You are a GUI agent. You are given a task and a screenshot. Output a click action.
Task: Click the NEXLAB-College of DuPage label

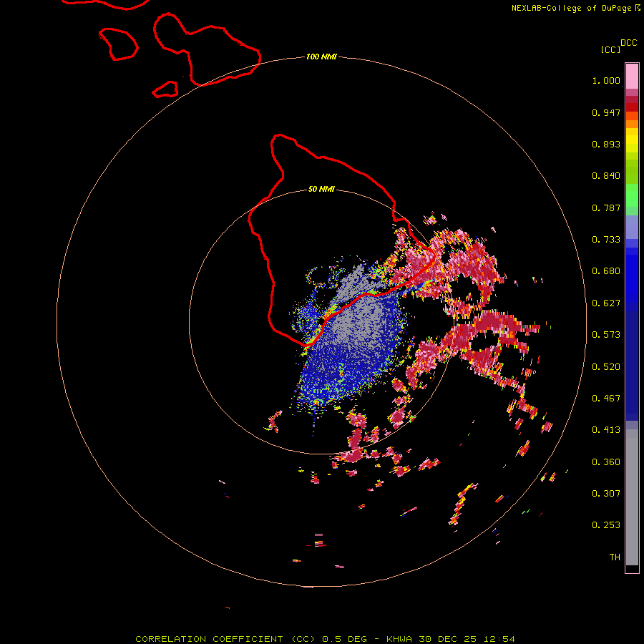[x=571, y=8]
